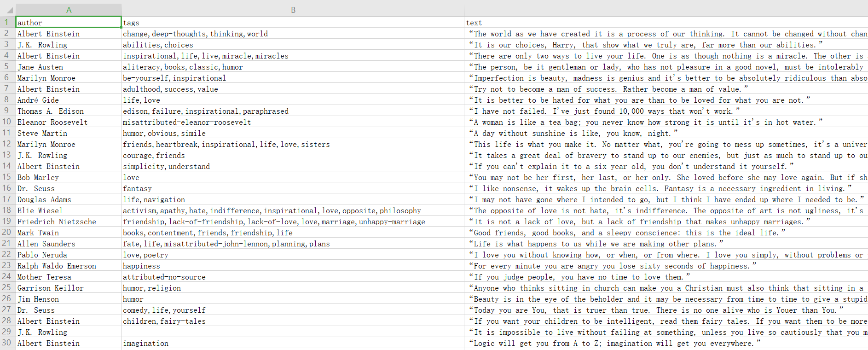The height and width of the screenshot is (350, 868).
Task: Select row 15 header
Action: point(7,177)
